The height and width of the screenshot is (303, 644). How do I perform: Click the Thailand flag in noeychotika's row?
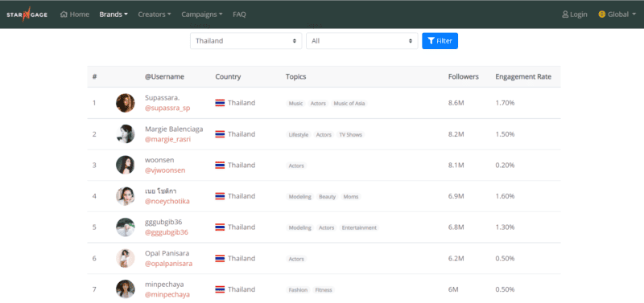(x=220, y=196)
